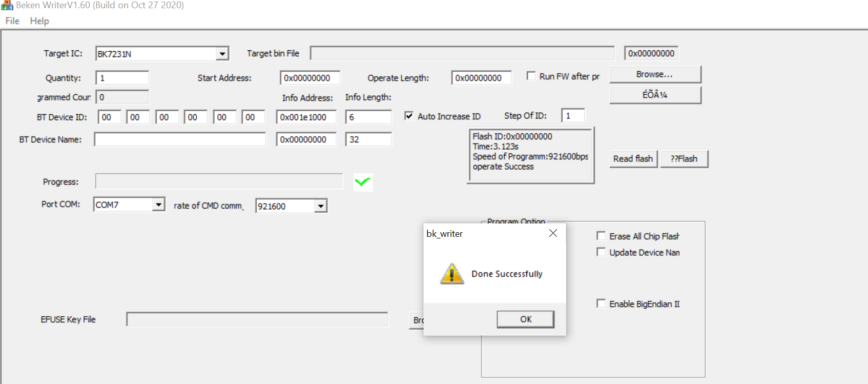Screen dimensions: 868x384
Task: Click the 'operate Success' status text
Action: [503, 167]
